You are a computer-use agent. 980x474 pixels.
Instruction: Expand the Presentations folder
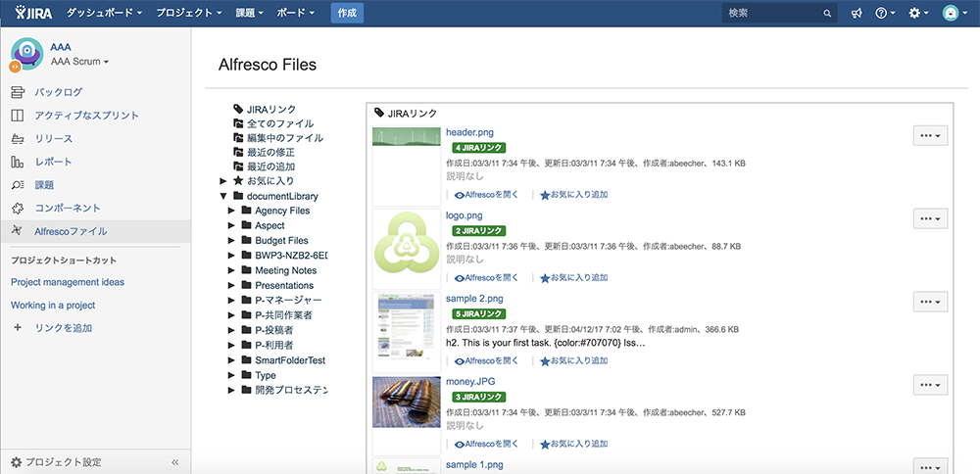[231, 285]
